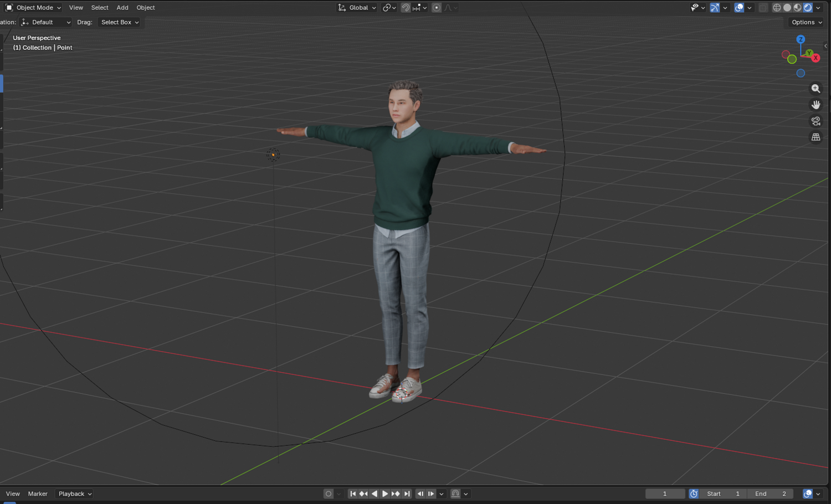This screenshot has width=831, height=504.
Task: Click the current frame number field
Action: point(665,493)
